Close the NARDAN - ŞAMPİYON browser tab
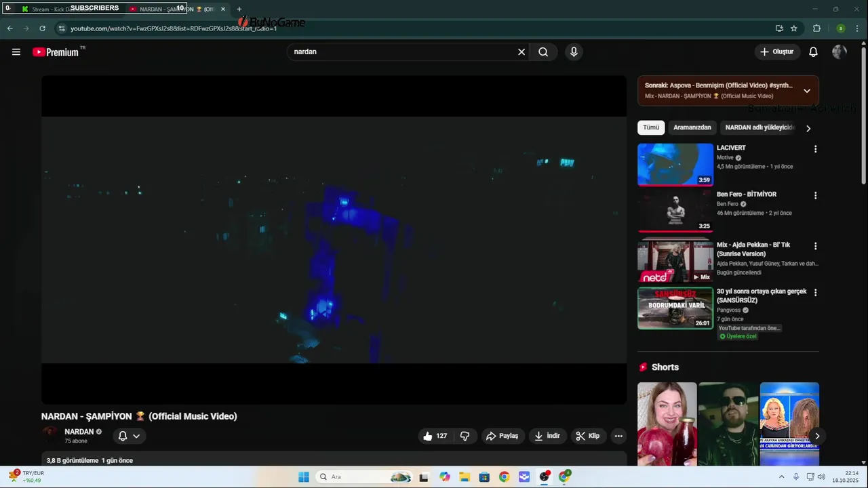This screenshot has width=868, height=488. [222, 9]
